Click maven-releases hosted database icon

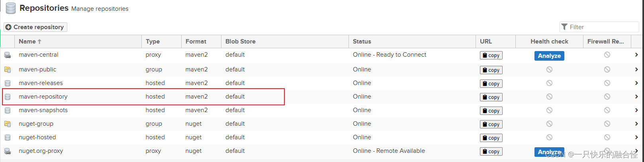coord(8,83)
